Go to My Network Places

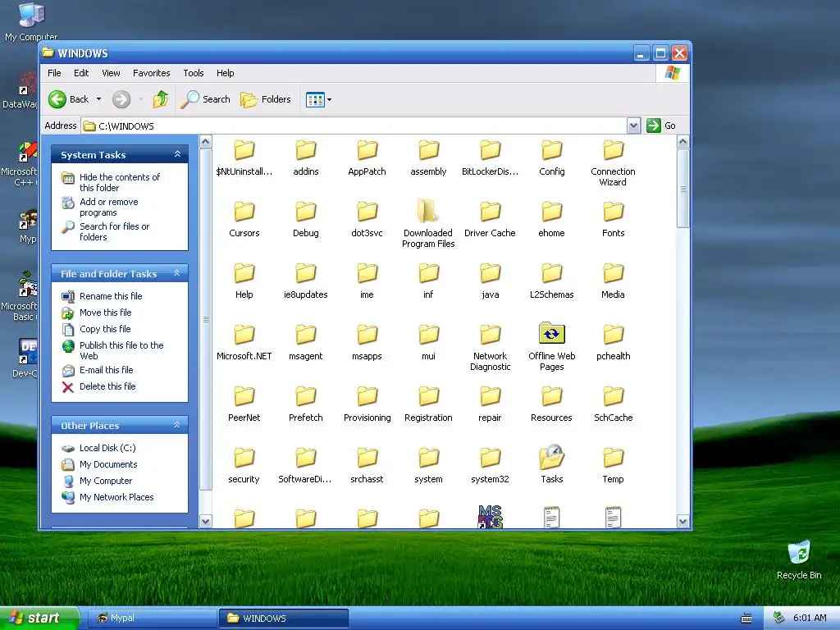pos(116,497)
